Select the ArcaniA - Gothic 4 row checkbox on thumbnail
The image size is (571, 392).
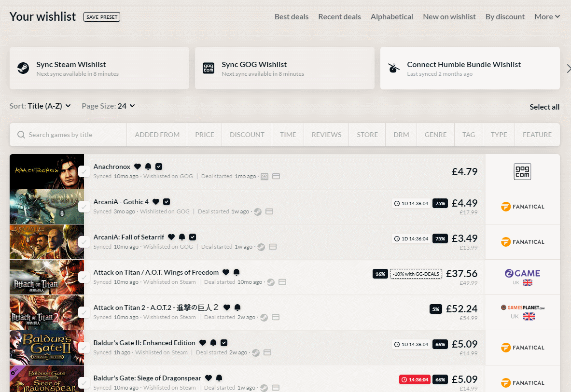pyautogui.click(x=84, y=207)
